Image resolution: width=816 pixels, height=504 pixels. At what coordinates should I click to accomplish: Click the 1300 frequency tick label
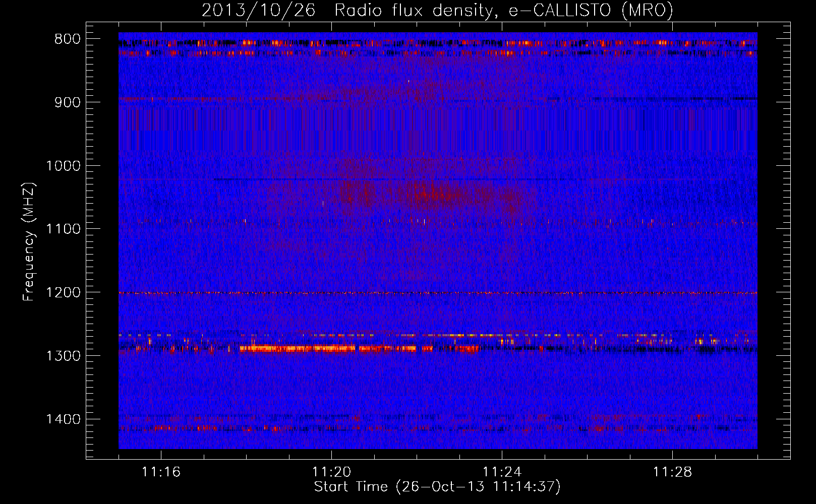[x=63, y=356]
